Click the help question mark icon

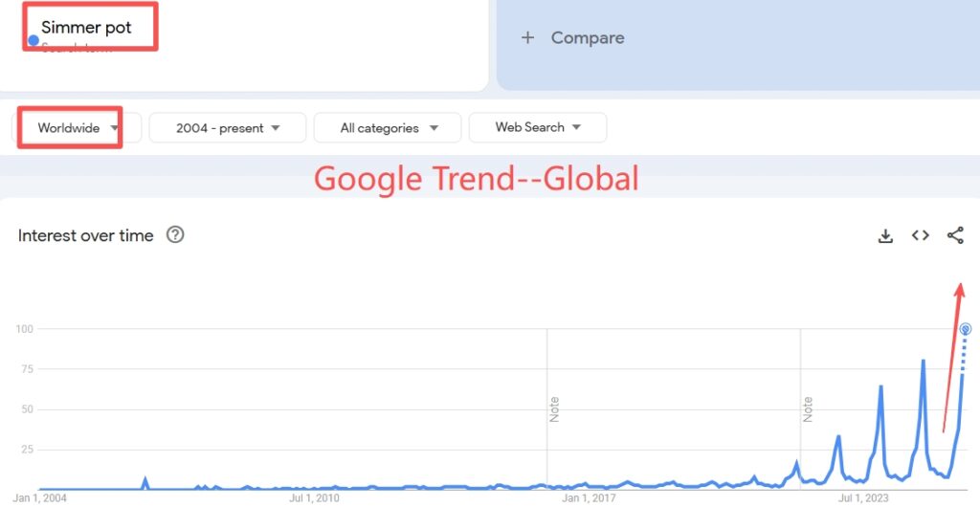point(175,234)
